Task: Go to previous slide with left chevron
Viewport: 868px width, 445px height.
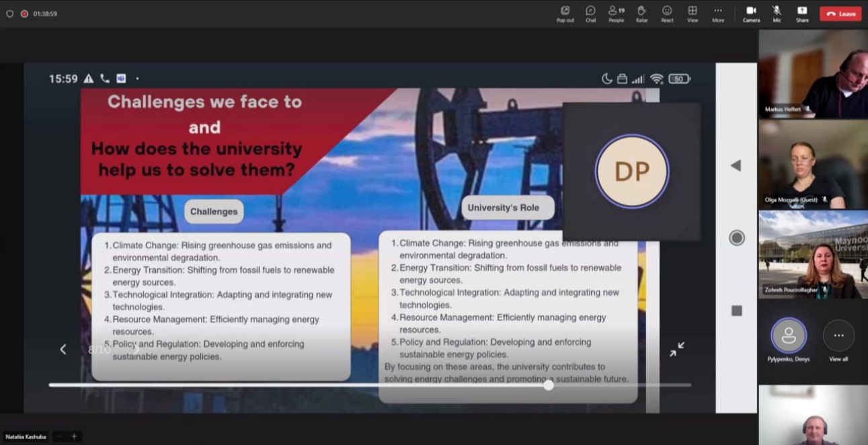Action: 63,349
